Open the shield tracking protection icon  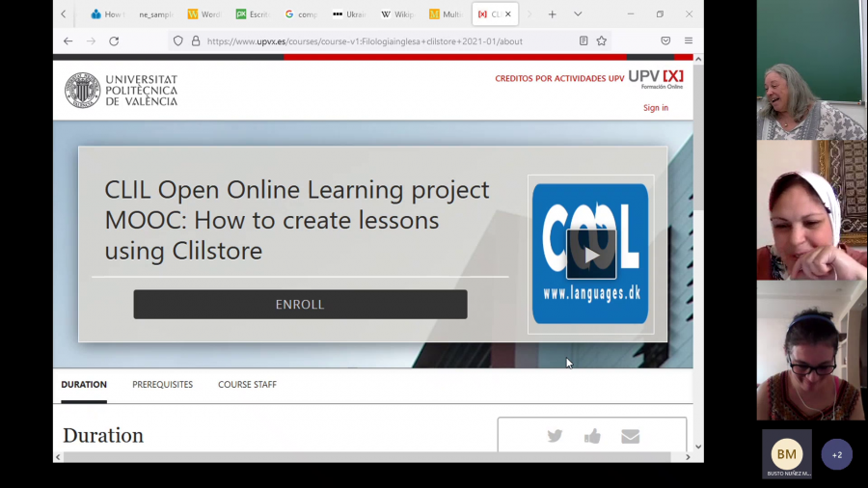coord(177,41)
